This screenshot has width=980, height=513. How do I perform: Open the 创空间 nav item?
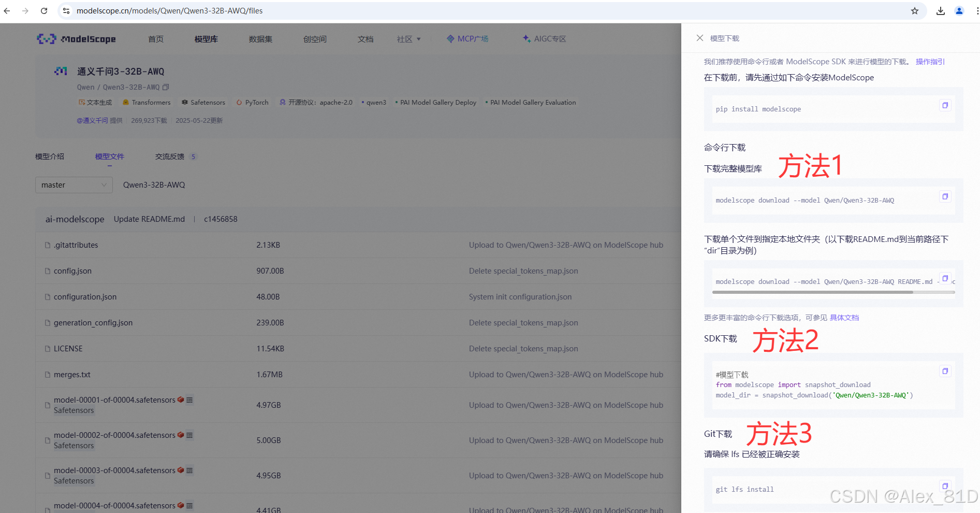[315, 39]
